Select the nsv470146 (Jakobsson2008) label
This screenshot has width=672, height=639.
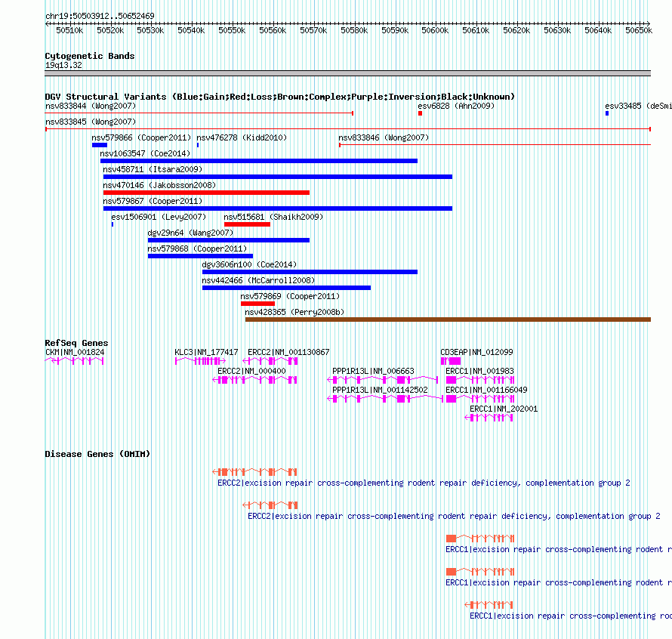pos(159,185)
